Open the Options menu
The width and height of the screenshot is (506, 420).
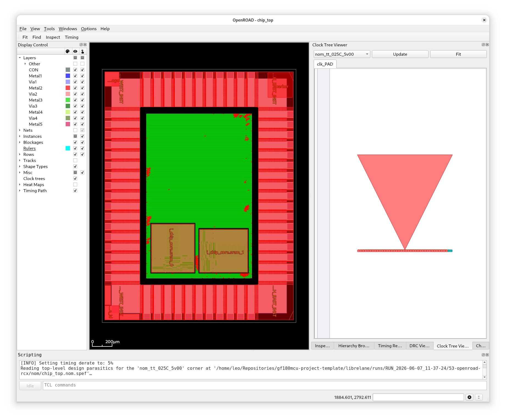(88, 29)
